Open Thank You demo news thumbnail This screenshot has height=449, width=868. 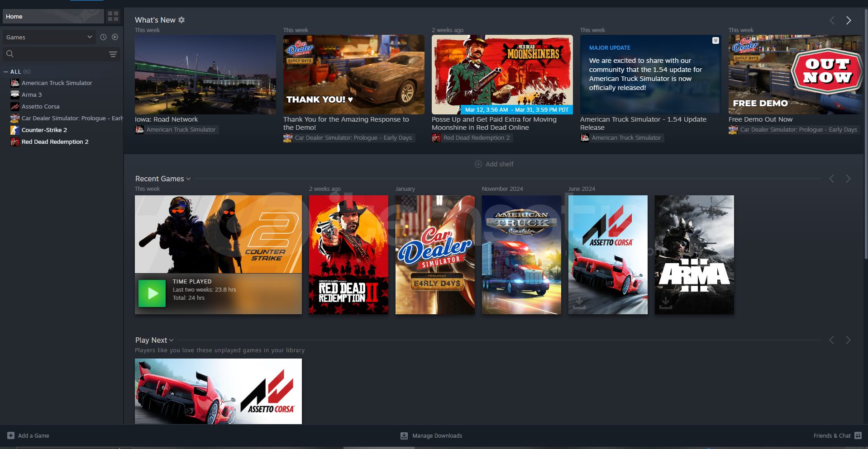coord(354,75)
